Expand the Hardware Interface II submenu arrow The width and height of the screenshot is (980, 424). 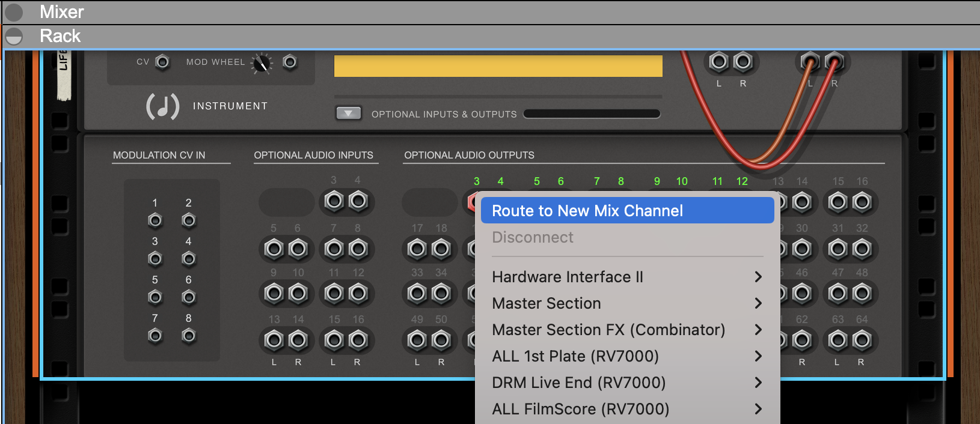click(758, 277)
